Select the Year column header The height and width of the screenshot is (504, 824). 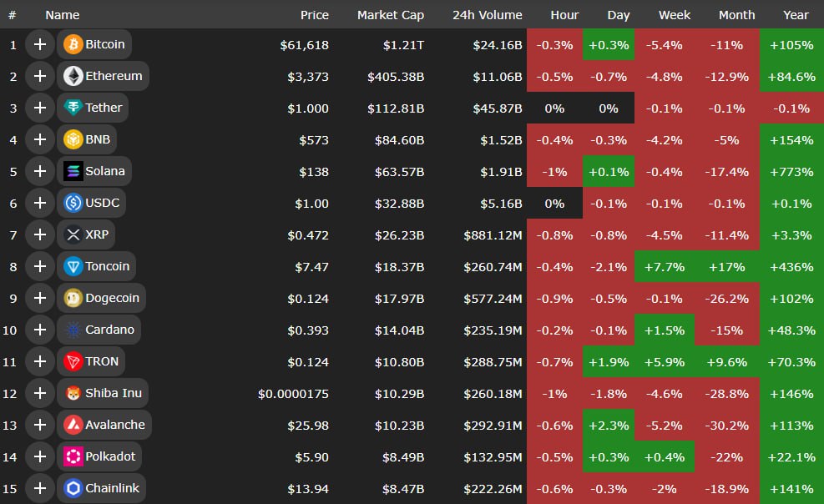[795, 15]
